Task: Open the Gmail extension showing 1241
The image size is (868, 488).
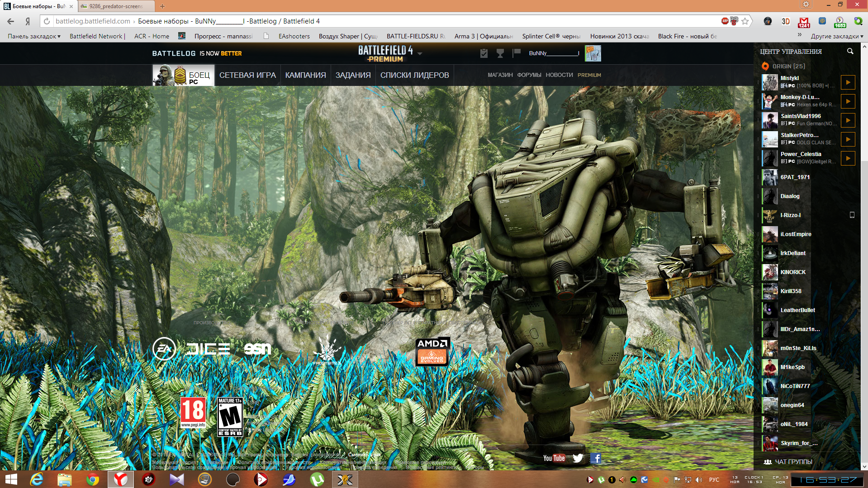Action: 804,22
